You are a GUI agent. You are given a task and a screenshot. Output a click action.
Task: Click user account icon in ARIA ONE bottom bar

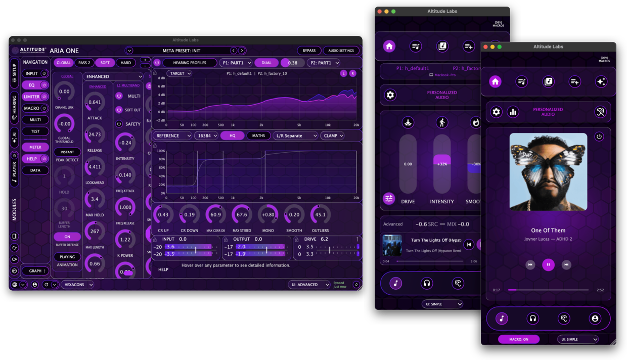pyautogui.click(x=35, y=285)
